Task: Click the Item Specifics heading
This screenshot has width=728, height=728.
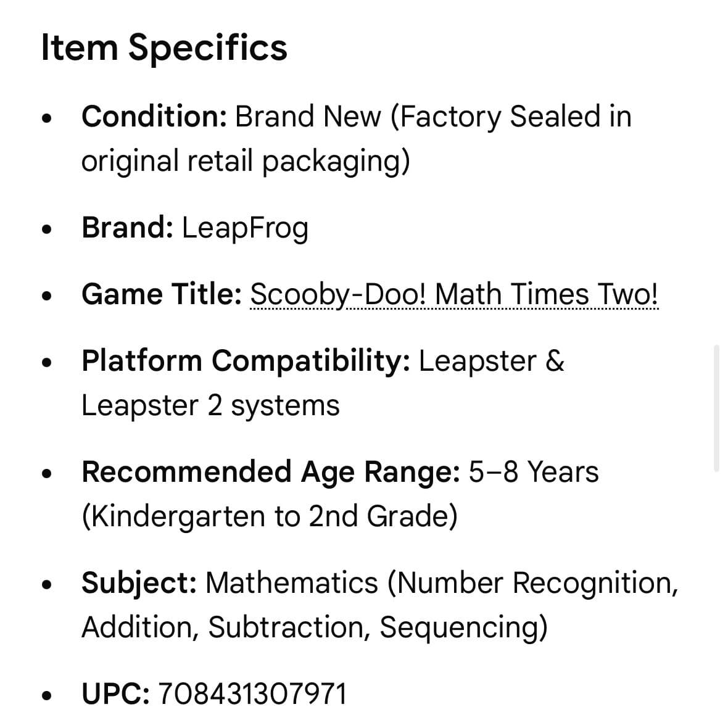Action: pyautogui.click(x=164, y=48)
